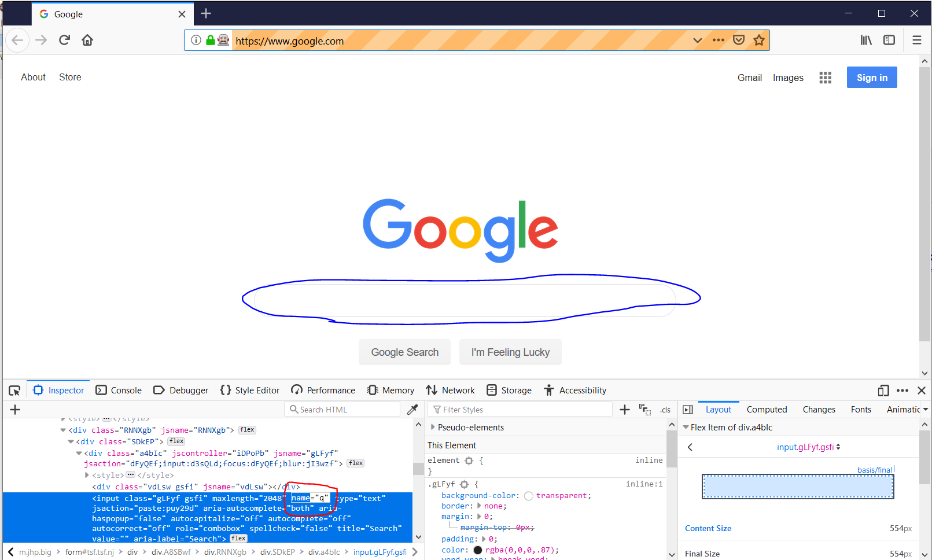Toggle element classes with the .cls button

pos(665,409)
